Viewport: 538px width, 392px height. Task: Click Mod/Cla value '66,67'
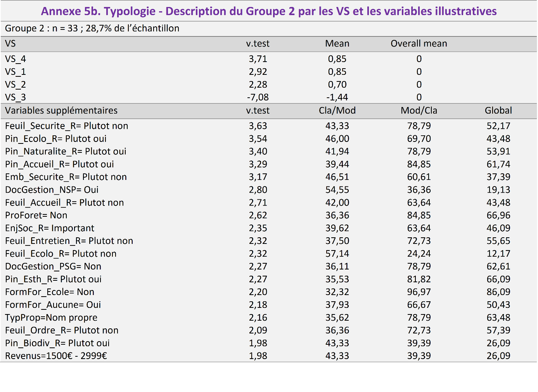click(x=419, y=305)
